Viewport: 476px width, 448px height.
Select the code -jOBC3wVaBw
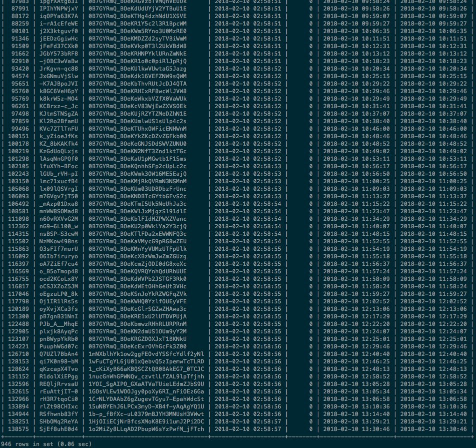tap(59, 61)
